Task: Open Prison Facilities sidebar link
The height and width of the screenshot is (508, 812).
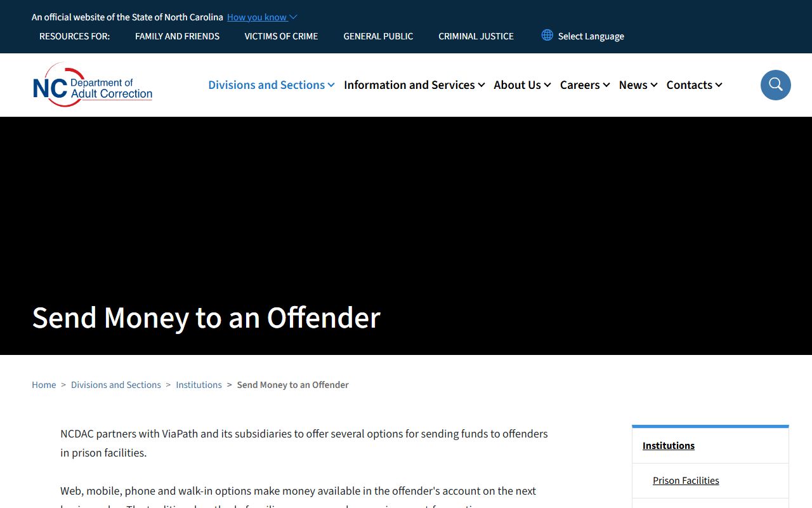Action: pyautogui.click(x=686, y=481)
